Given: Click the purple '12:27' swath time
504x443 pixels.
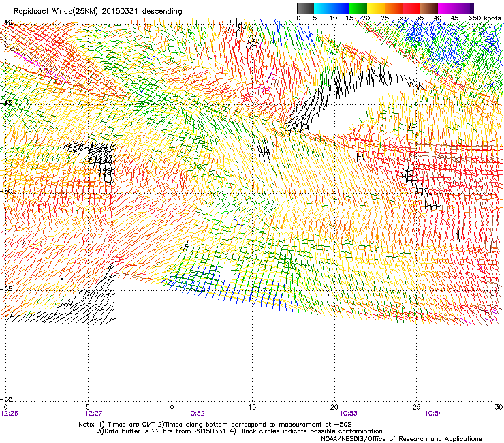Looking at the screenshot, I should (x=93, y=414).
